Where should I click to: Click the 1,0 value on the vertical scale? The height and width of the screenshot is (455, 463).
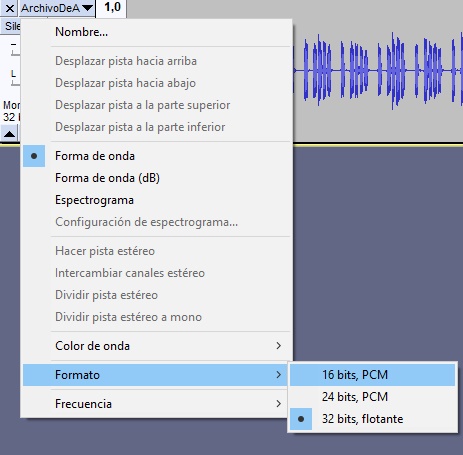pos(112,7)
